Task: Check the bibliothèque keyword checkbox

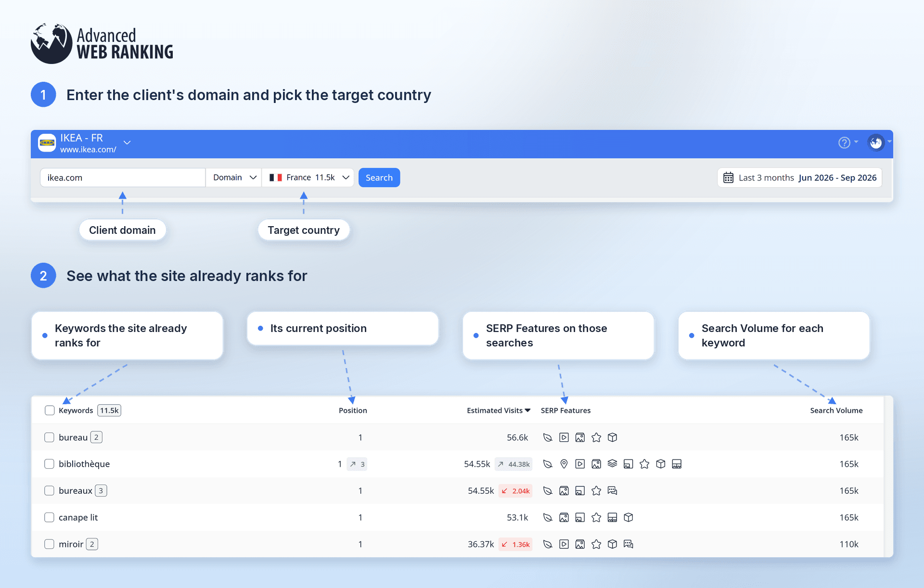Action: (x=49, y=464)
